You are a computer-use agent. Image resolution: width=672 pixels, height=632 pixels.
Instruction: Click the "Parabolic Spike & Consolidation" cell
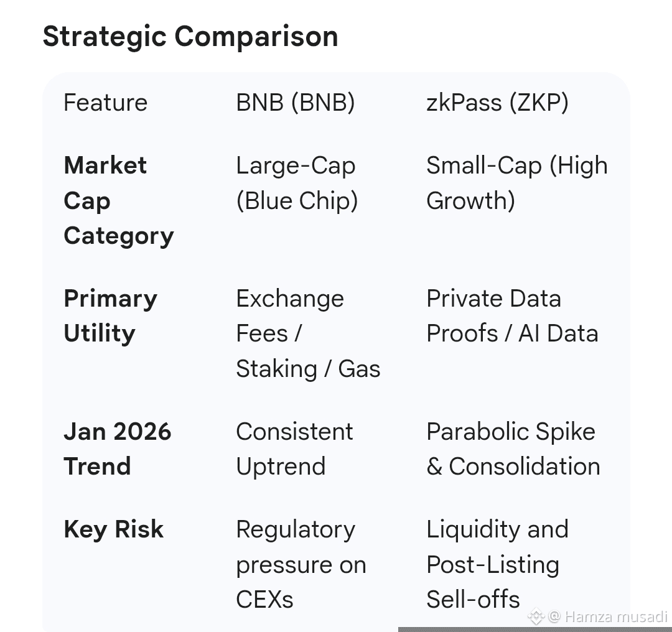tap(513, 448)
